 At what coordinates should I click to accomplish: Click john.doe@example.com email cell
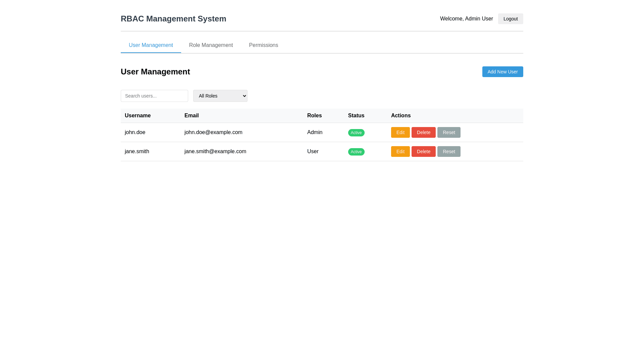point(213,132)
